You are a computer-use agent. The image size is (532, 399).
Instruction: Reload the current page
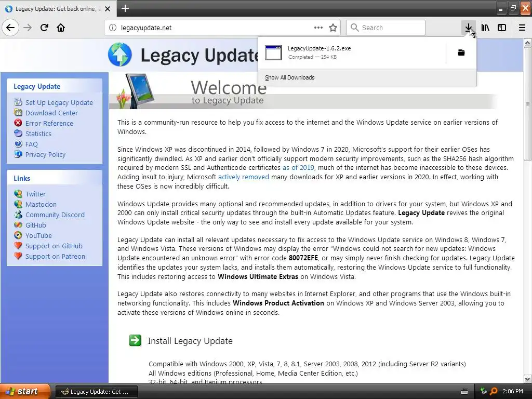pos(44,28)
